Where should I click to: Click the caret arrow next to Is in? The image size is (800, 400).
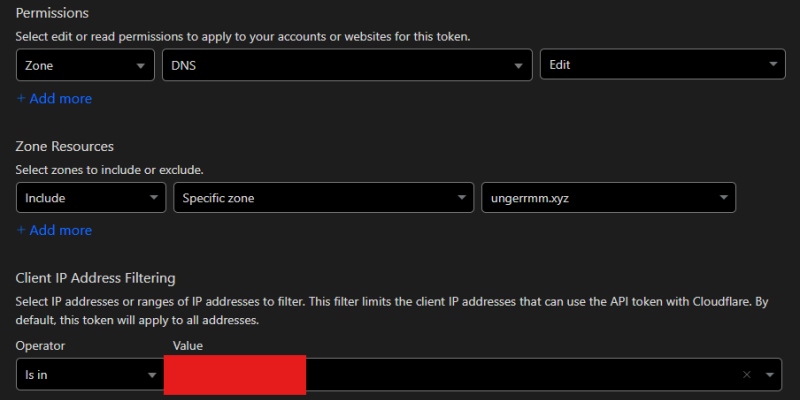(x=152, y=375)
